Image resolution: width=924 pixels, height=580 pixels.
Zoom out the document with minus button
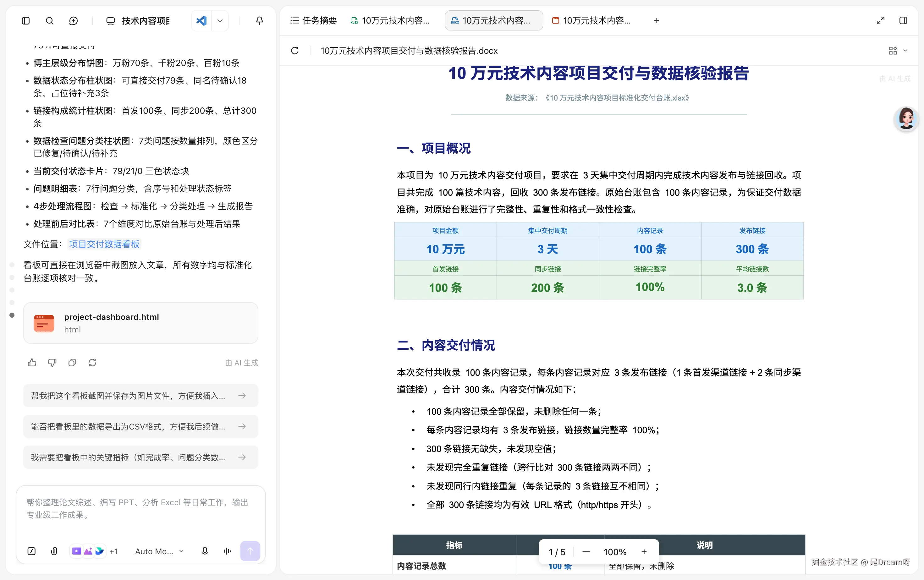coord(586,552)
